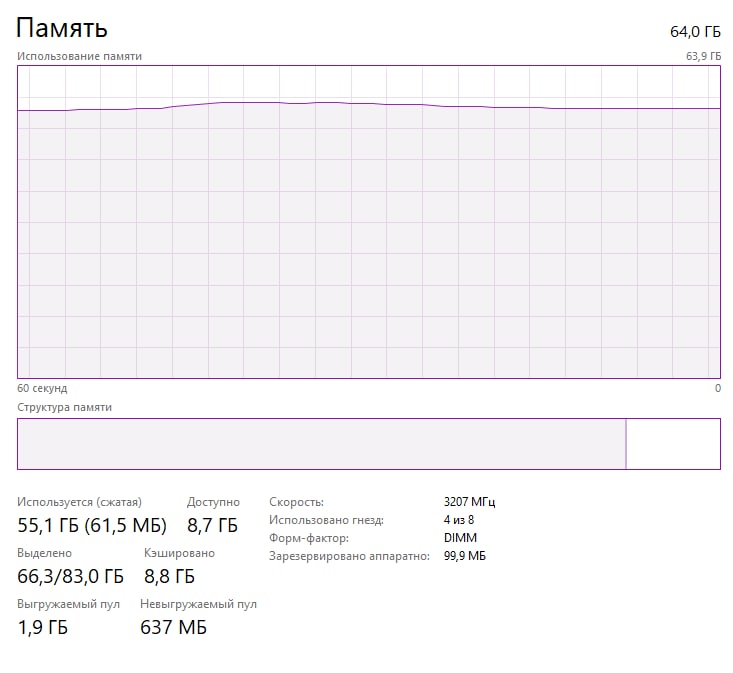
Task: Click the memory usage graph
Action: [369, 222]
